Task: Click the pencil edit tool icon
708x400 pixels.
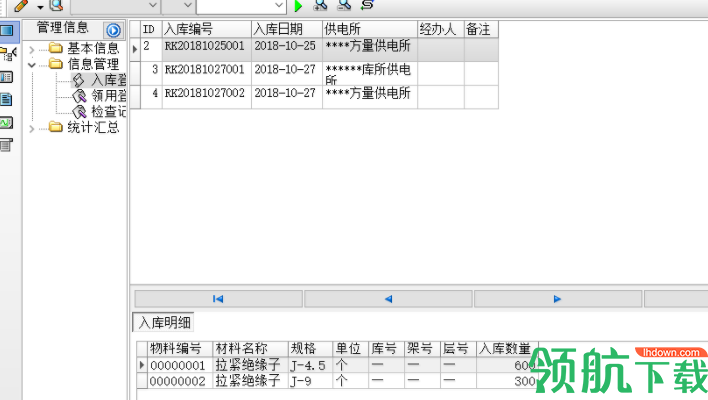Action: coord(21,5)
